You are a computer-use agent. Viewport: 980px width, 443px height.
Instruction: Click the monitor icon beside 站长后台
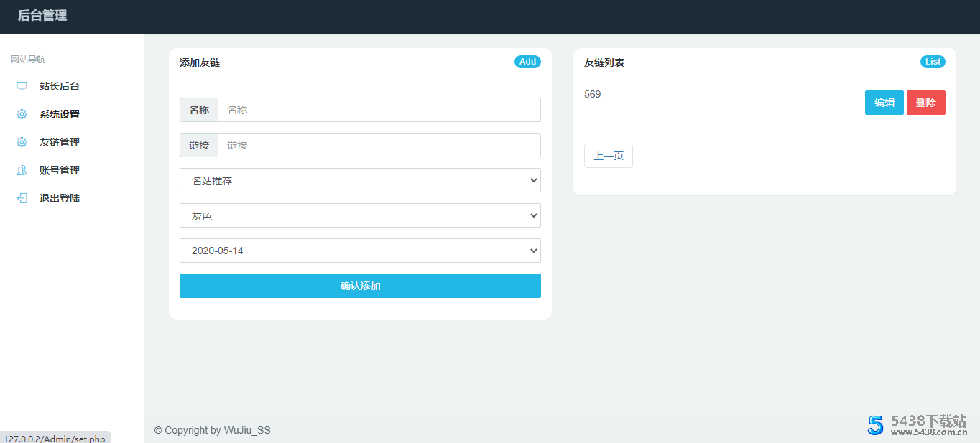pos(22,86)
